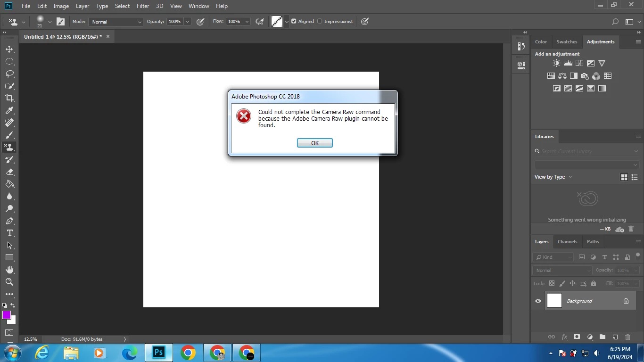This screenshot has width=644, height=362.
Task: Toggle pressure for opacity button
Action: (200, 22)
